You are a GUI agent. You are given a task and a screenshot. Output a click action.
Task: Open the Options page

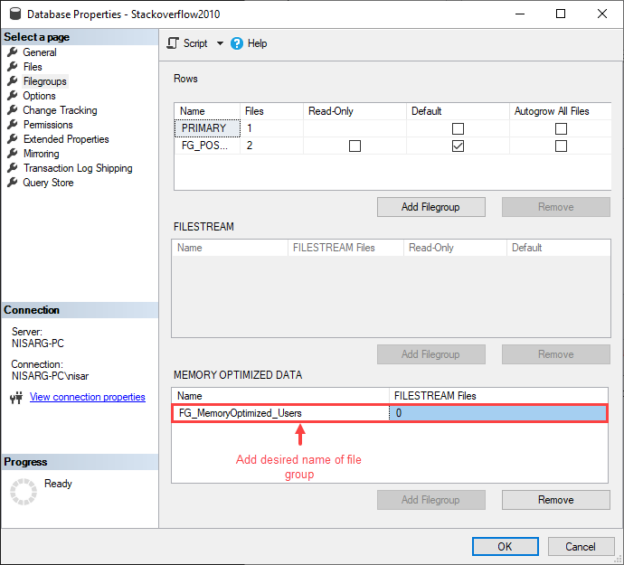pyautogui.click(x=39, y=96)
